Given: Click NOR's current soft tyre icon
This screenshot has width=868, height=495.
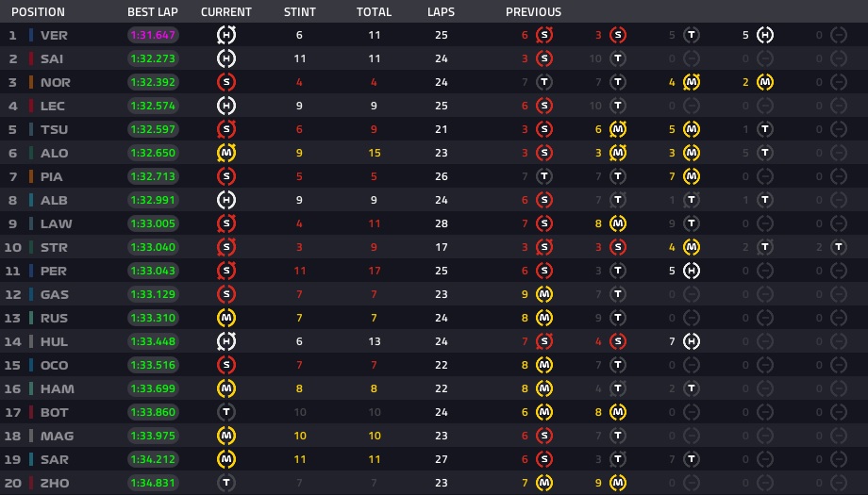Looking at the screenshot, I should pos(225,82).
